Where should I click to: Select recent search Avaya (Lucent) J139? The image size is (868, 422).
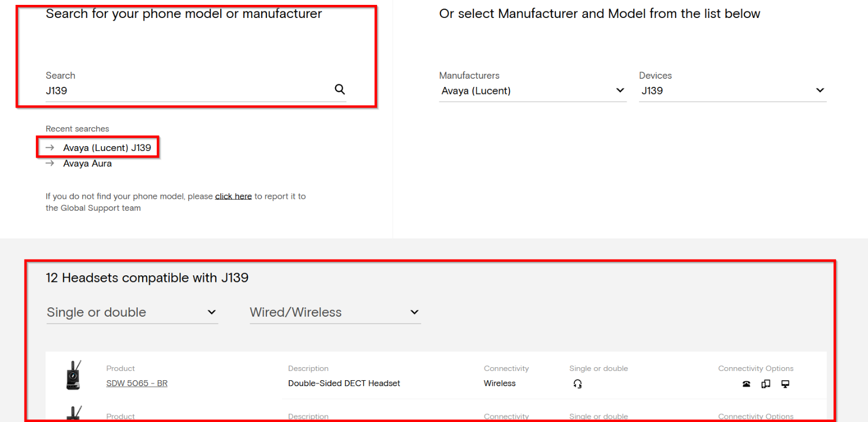click(x=107, y=148)
